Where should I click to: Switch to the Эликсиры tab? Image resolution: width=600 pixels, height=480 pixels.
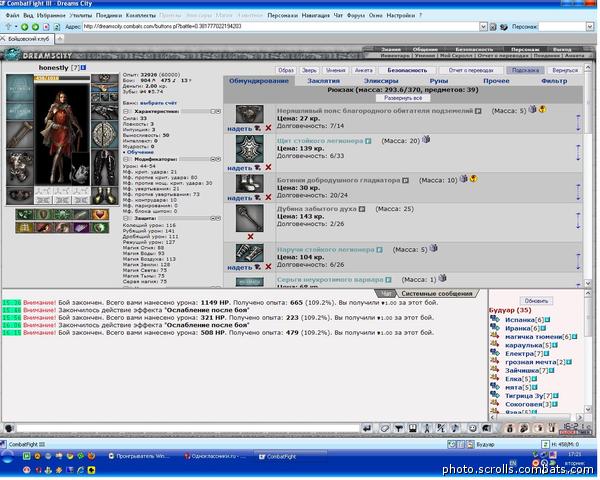click(381, 81)
